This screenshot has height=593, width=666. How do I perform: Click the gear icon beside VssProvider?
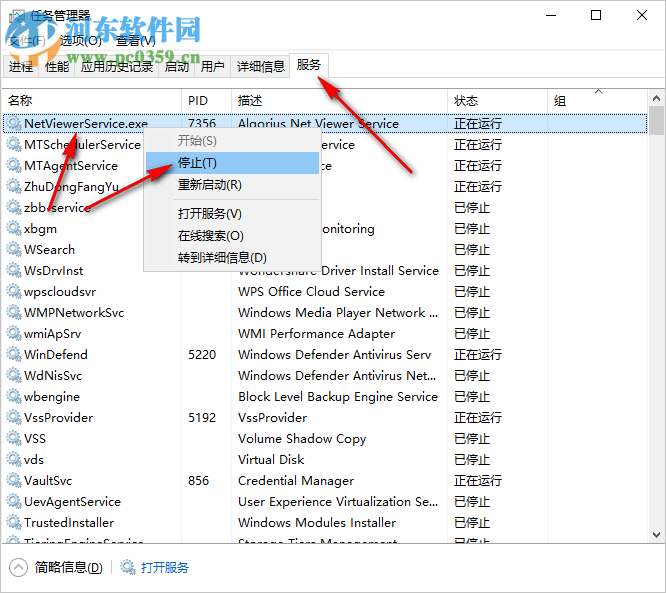pyautogui.click(x=14, y=418)
